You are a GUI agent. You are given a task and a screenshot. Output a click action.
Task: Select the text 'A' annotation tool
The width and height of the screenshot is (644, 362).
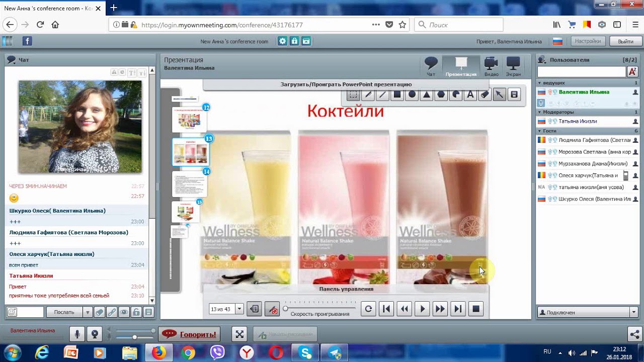(470, 95)
